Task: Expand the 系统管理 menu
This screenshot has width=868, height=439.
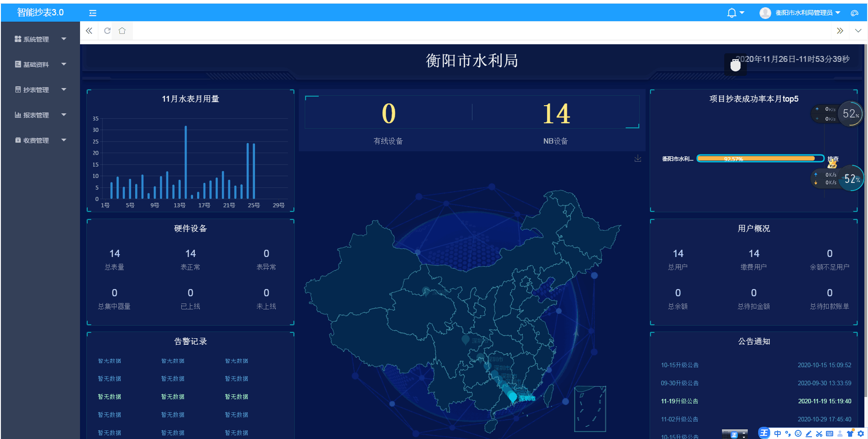Action: [39, 39]
